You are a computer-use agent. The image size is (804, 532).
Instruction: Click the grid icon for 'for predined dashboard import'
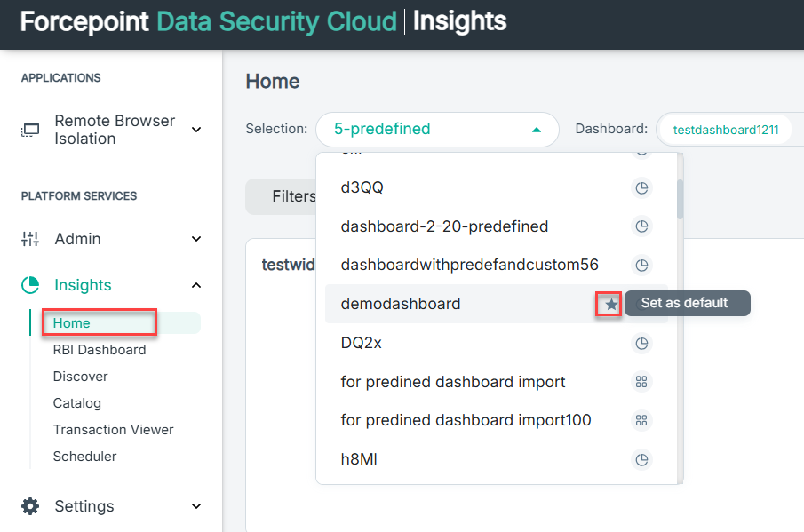tap(641, 382)
